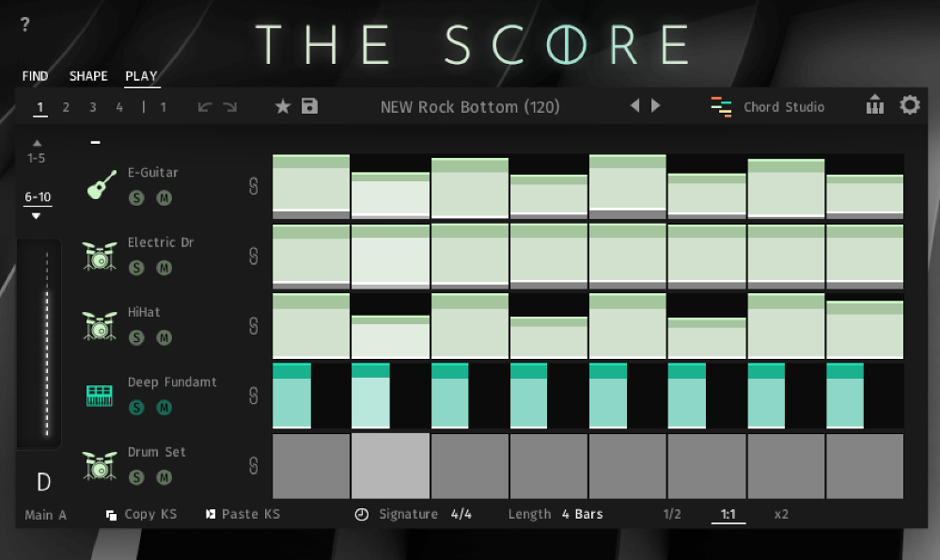Click the dotted vertical level slider

coord(47,345)
